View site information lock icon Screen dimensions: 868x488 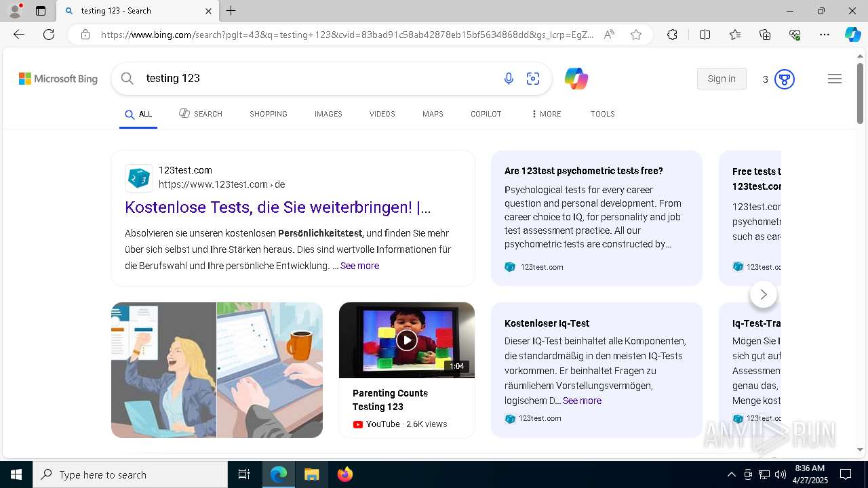click(x=85, y=35)
